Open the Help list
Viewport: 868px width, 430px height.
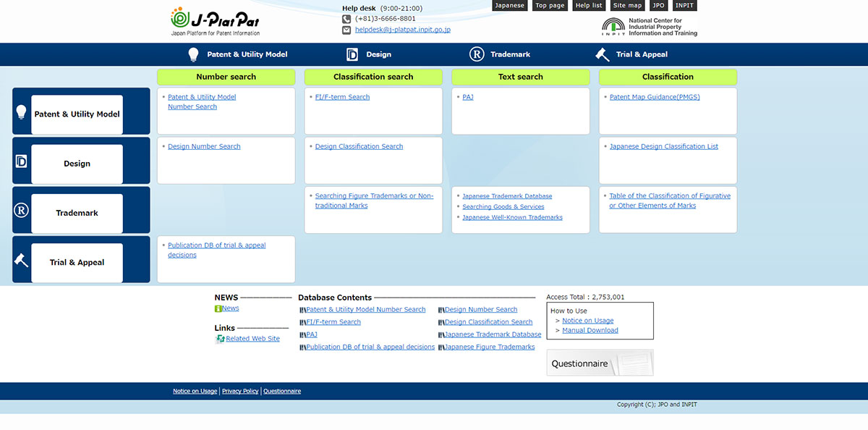[x=589, y=5]
